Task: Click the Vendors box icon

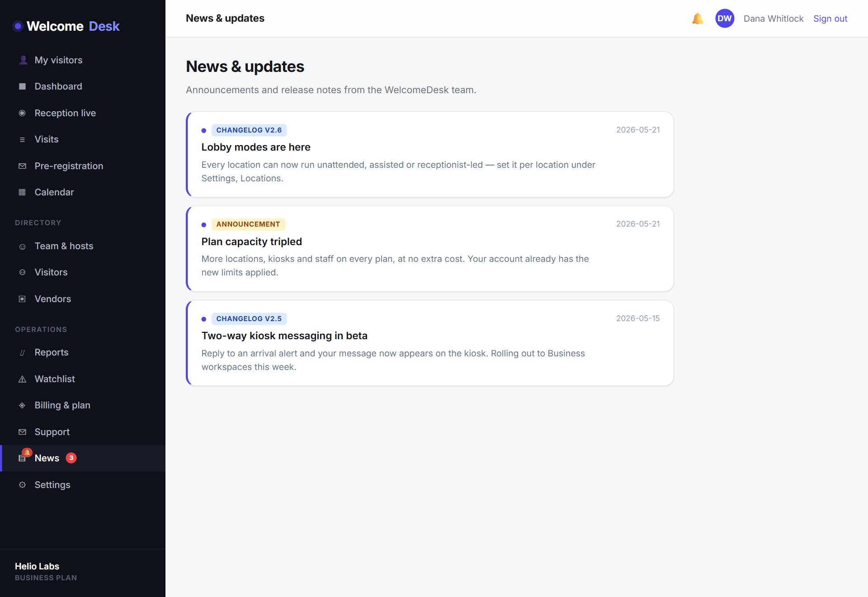Action: click(22, 299)
